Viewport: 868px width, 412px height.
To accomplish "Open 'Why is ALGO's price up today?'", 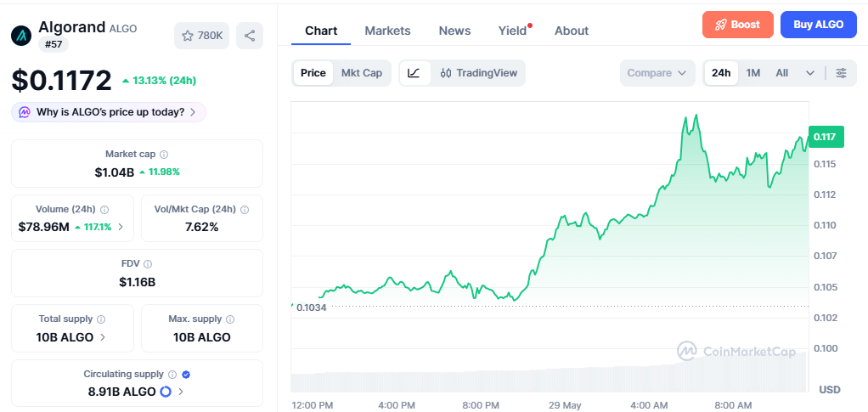I will 109,112.
